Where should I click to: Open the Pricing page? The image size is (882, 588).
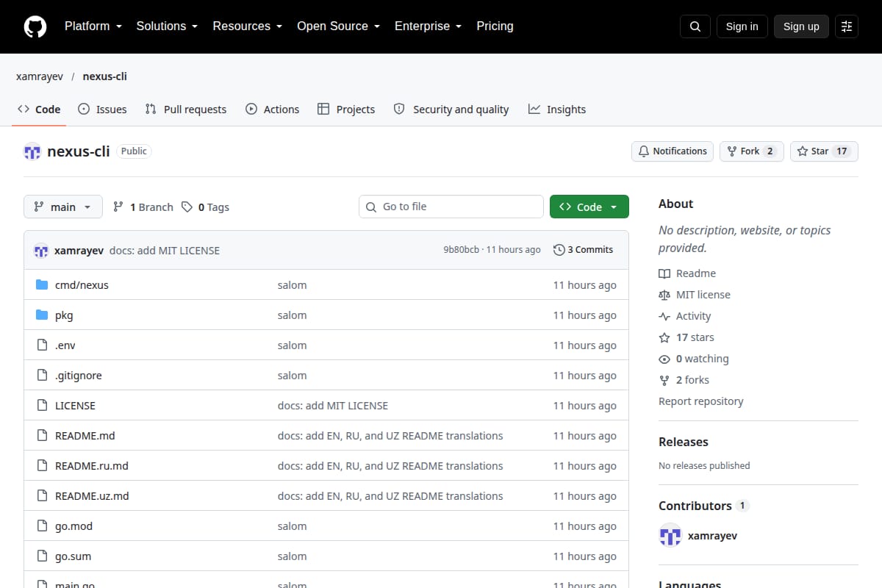[x=495, y=26]
